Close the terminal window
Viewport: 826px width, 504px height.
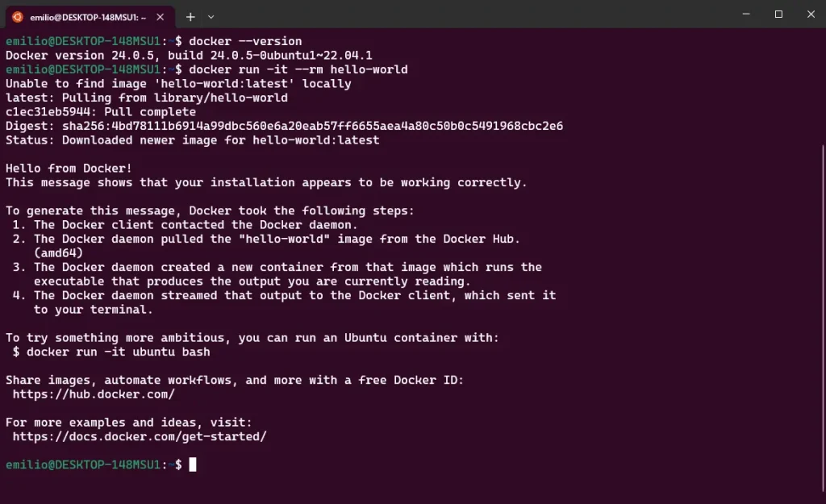(x=809, y=15)
